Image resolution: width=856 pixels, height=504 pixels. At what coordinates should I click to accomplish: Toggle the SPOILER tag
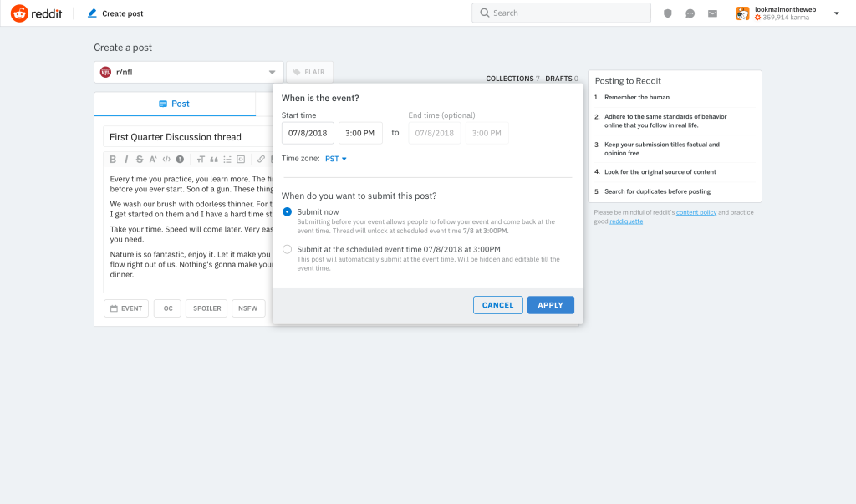[206, 308]
